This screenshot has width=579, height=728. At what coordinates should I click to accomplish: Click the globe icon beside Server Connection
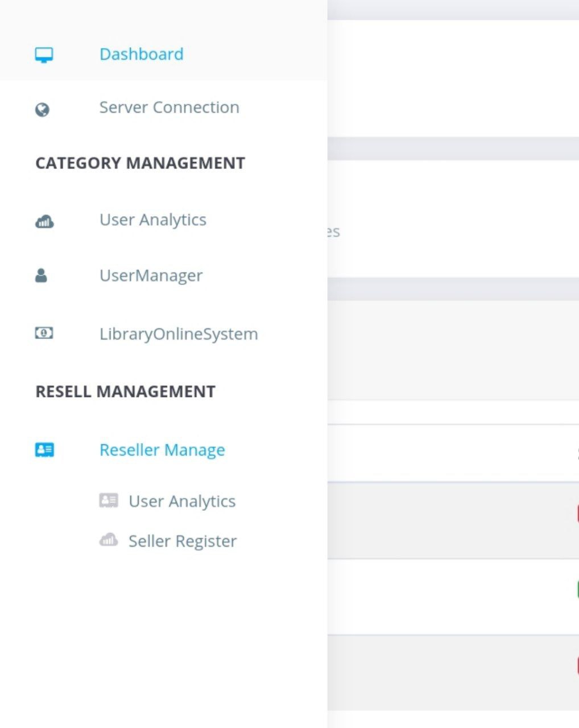coord(41,108)
